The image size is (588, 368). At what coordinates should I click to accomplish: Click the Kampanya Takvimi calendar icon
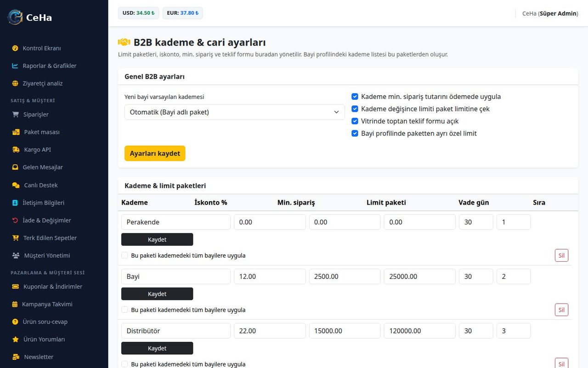15,304
